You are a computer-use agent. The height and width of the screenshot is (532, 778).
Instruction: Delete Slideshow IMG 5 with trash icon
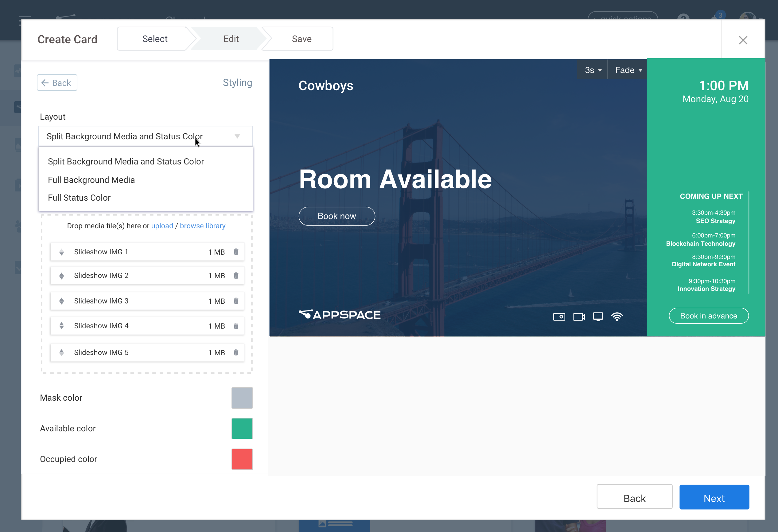pyautogui.click(x=236, y=352)
